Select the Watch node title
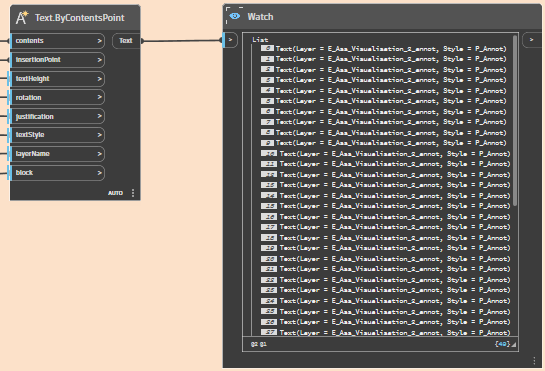The height and width of the screenshot is (371, 545). click(x=260, y=17)
